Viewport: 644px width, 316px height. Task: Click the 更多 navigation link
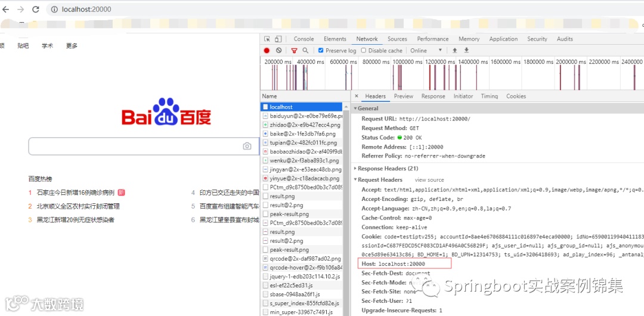pyautogui.click(x=72, y=46)
